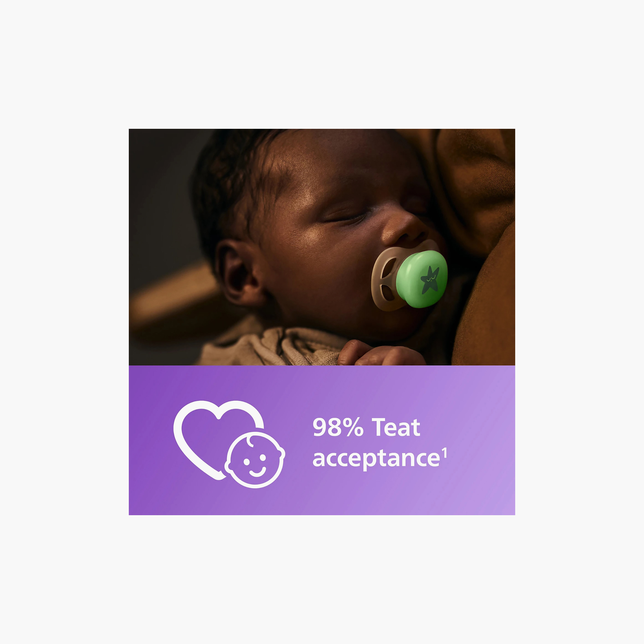644x644 pixels.
Task: Click the word "acceptance"
Action: pos(376,459)
